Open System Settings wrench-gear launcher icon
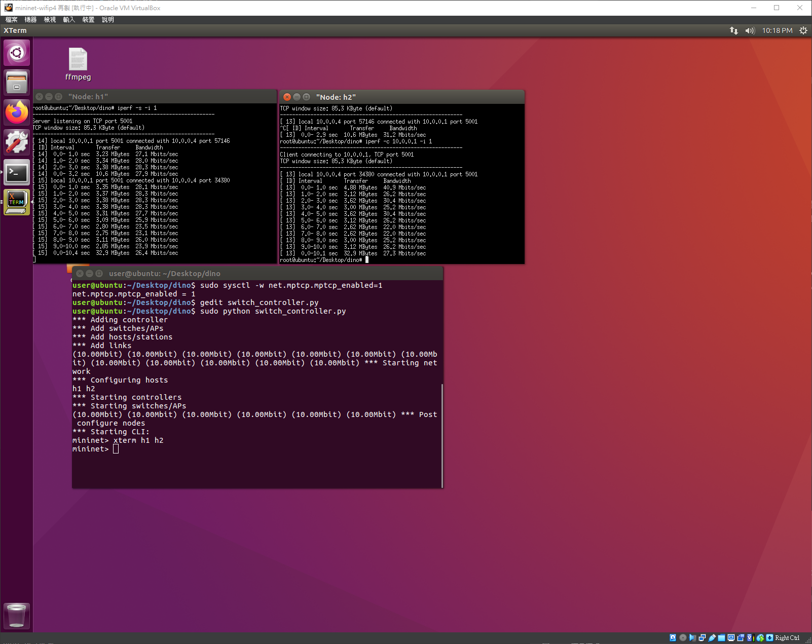 pyautogui.click(x=17, y=142)
